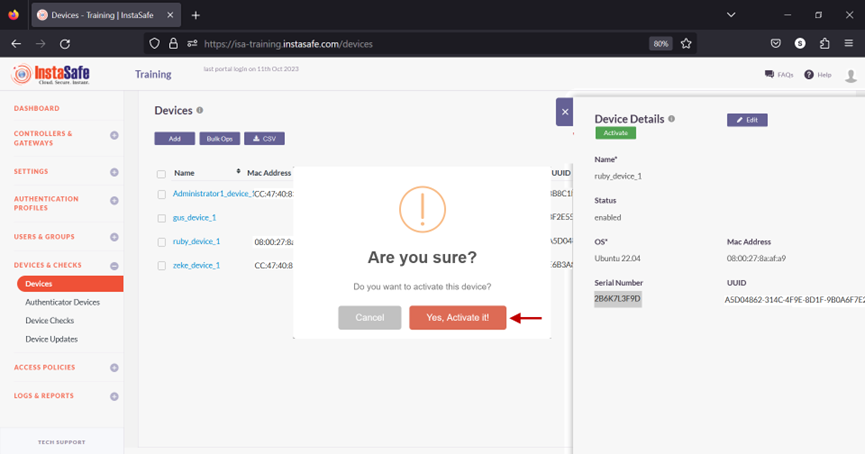Click the user profile avatar icon
This screenshot has height=454, width=865.
[x=851, y=75]
